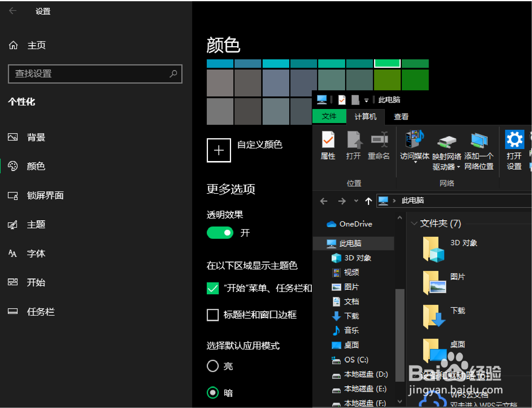The width and height of the screenshot is (532, 408).
Task: Open the 文件 menu in Explorer
Action: (x=329, y=116)
